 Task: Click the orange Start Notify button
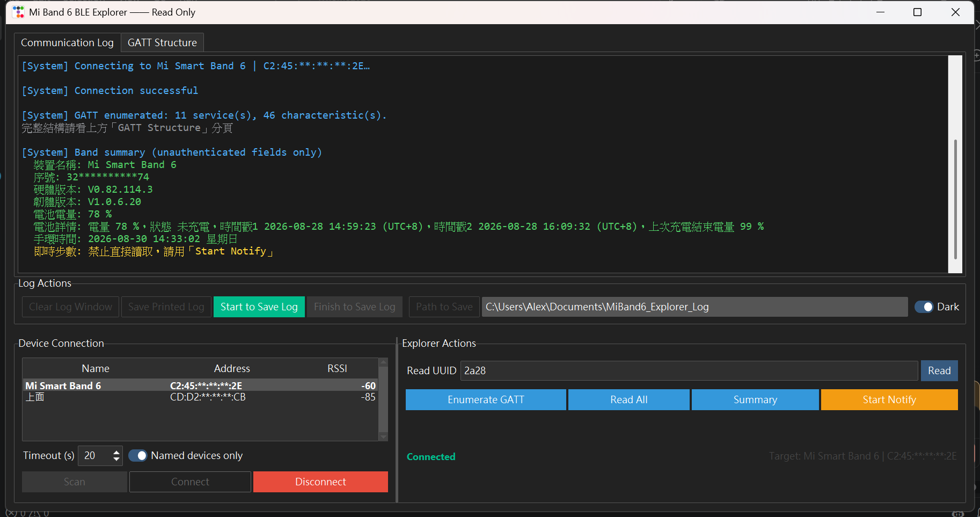tap(889, 399)
